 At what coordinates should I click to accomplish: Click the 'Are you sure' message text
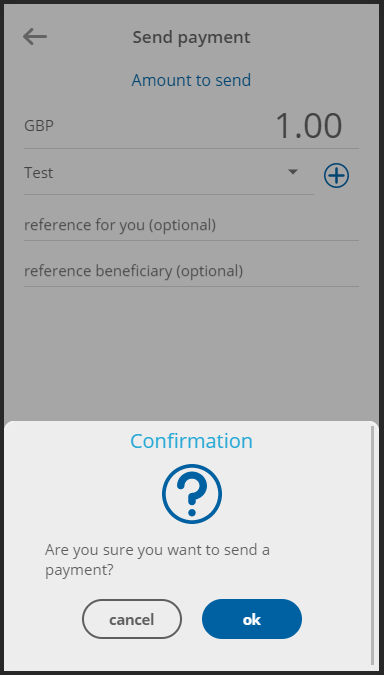click(158, 560)
